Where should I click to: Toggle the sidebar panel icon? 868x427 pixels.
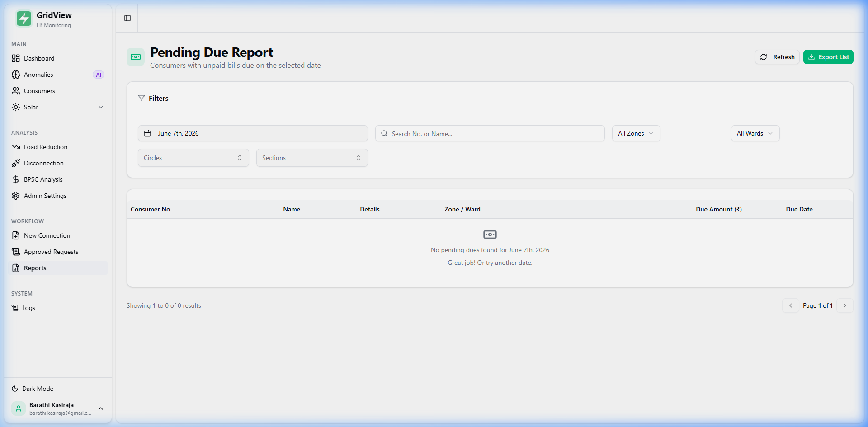click(x=127, y=18)
